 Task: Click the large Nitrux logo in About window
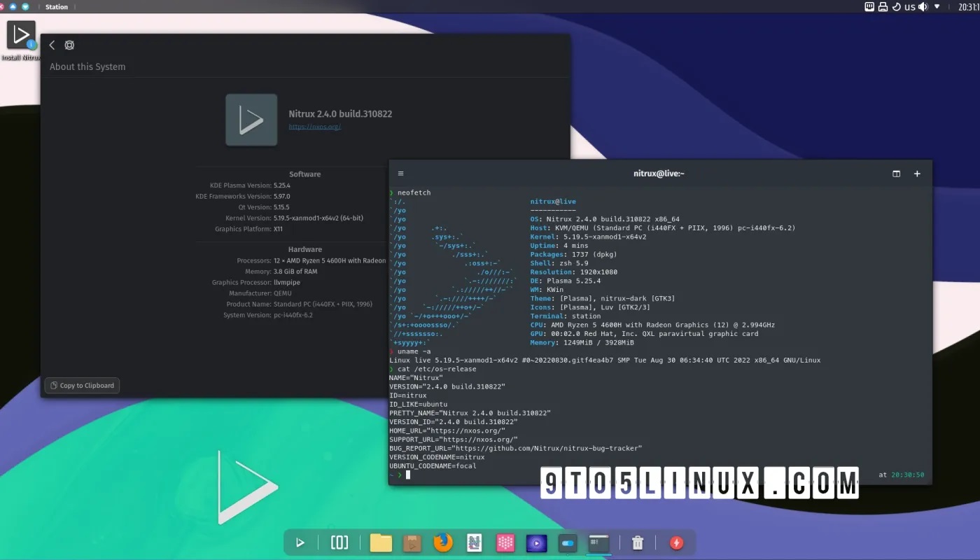click(251, 120)
